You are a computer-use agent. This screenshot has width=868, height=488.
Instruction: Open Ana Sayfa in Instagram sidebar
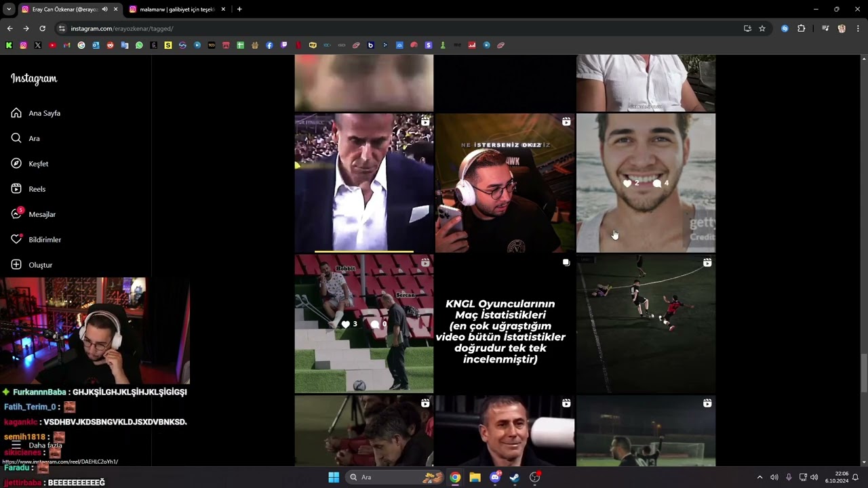37,113
